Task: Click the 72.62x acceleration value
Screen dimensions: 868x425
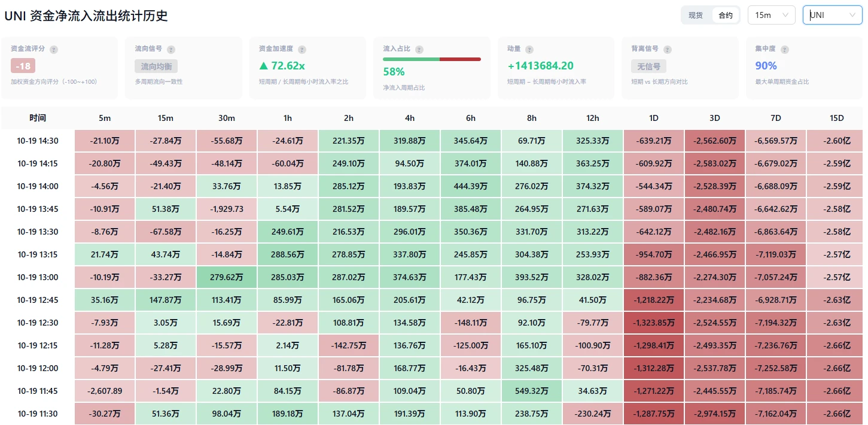Action: click(x=282, y=66)
